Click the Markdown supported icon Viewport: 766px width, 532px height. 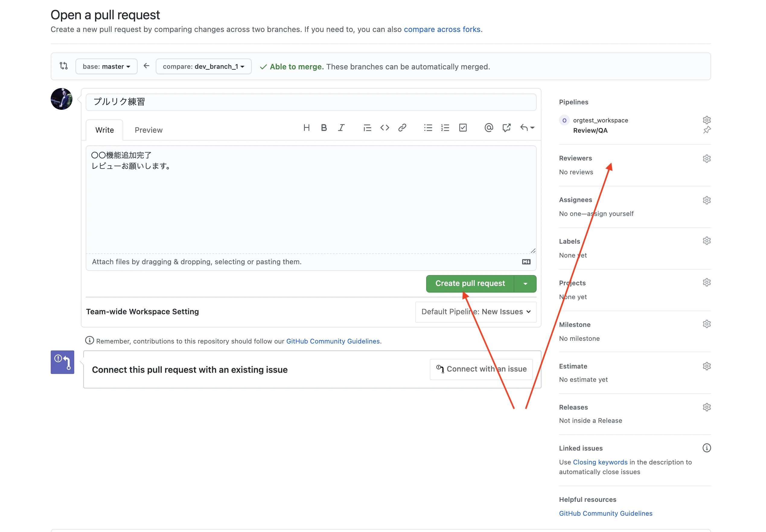pos(526,262)
